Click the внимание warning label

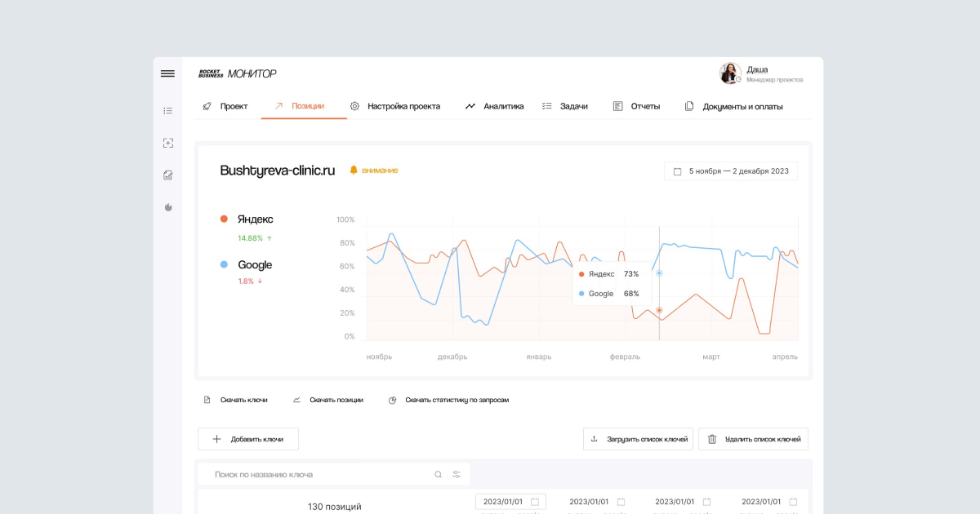[380, 171]
